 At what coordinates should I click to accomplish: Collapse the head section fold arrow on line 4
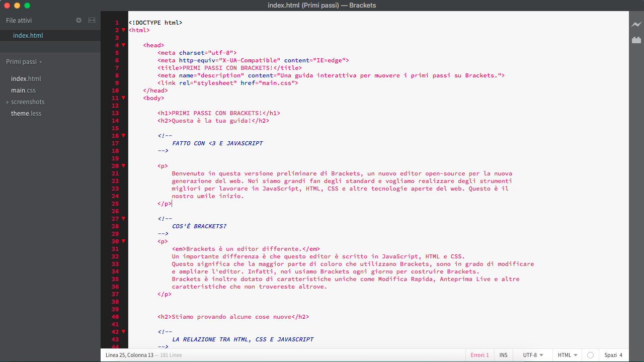[123, 45]
